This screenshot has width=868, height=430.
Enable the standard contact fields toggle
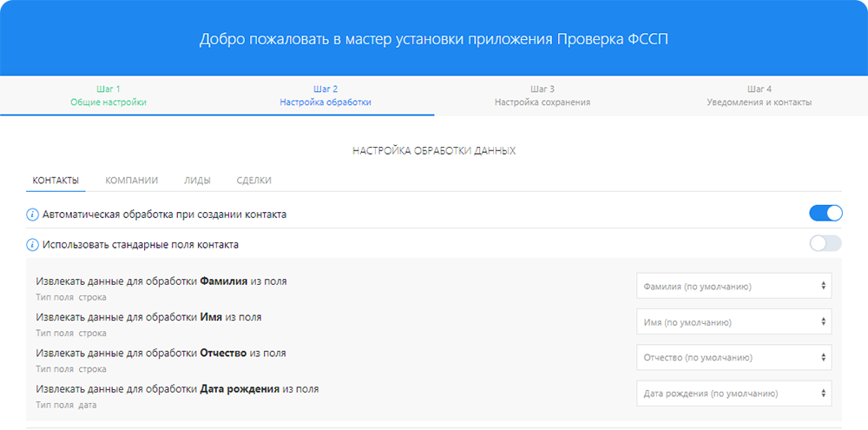coord(825,244)
